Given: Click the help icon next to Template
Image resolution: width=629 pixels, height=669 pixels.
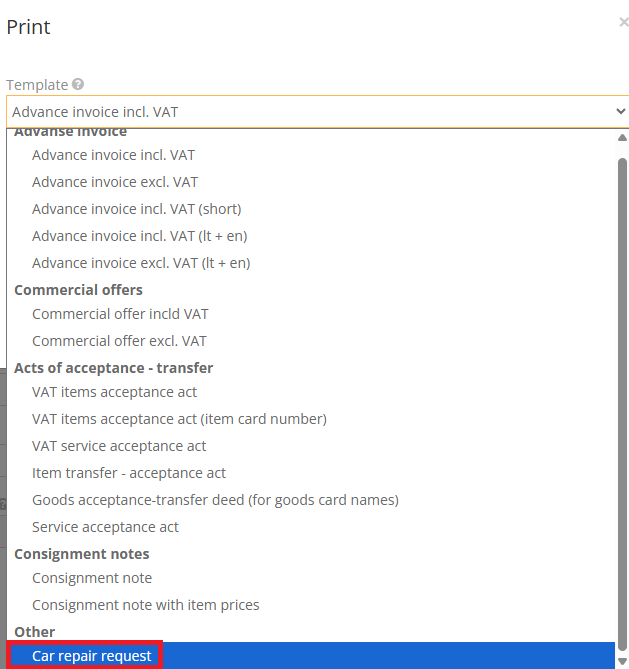Looking at the screenshot, I should coord(78,86).
